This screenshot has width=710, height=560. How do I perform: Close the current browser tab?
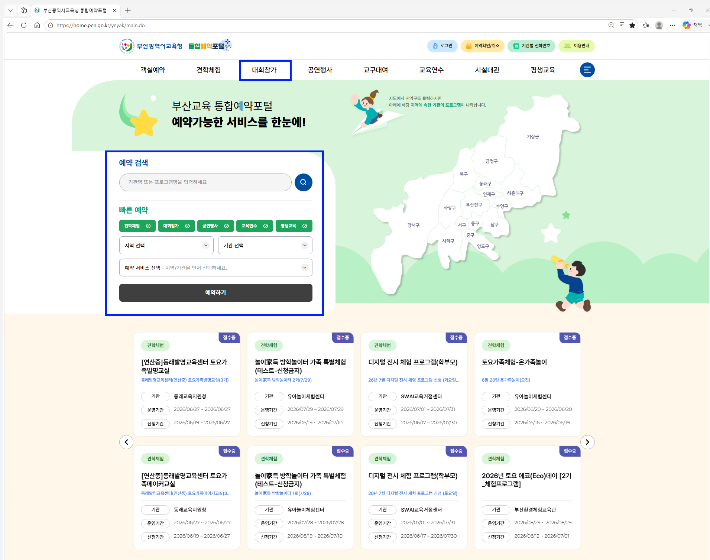pos(115,10)
